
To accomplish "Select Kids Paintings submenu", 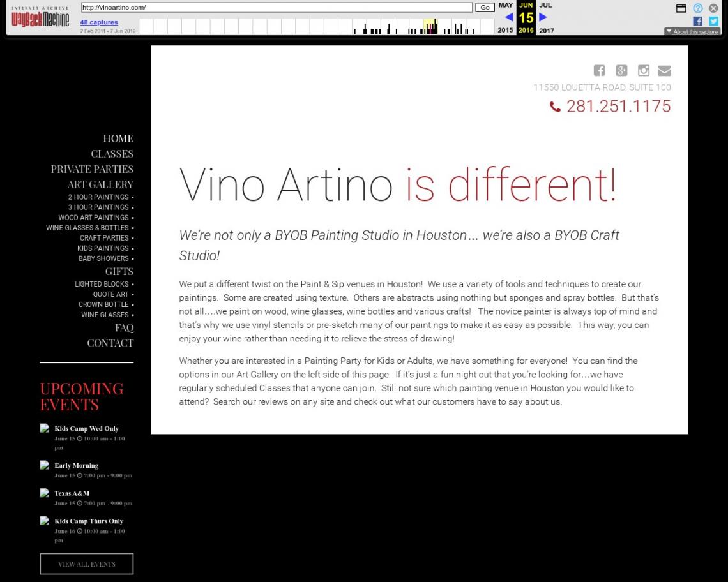I will (103, 248).
